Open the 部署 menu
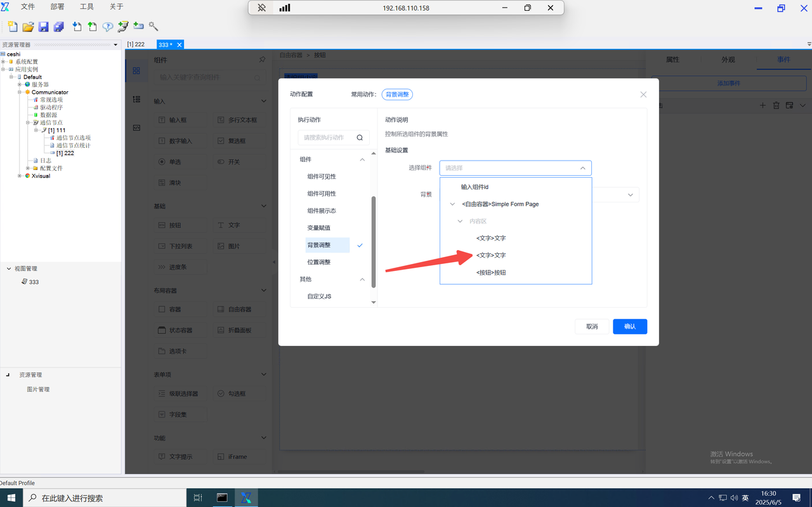Viewport: 812px width, 507px height. [x=57, y=6]
